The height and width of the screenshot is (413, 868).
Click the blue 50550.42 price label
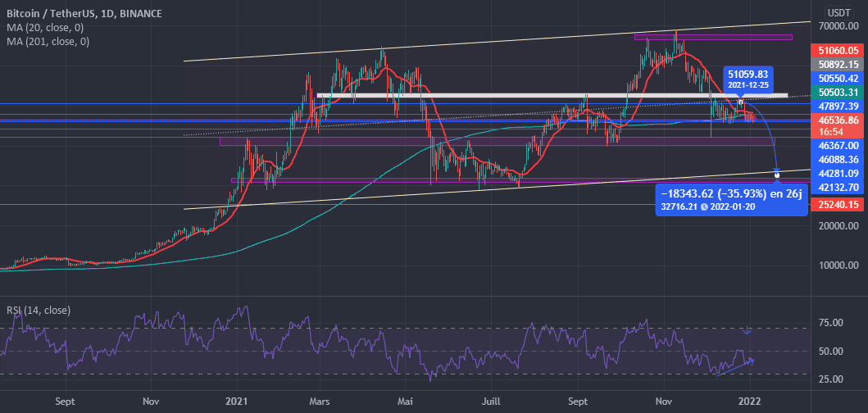tap(836, 78)
